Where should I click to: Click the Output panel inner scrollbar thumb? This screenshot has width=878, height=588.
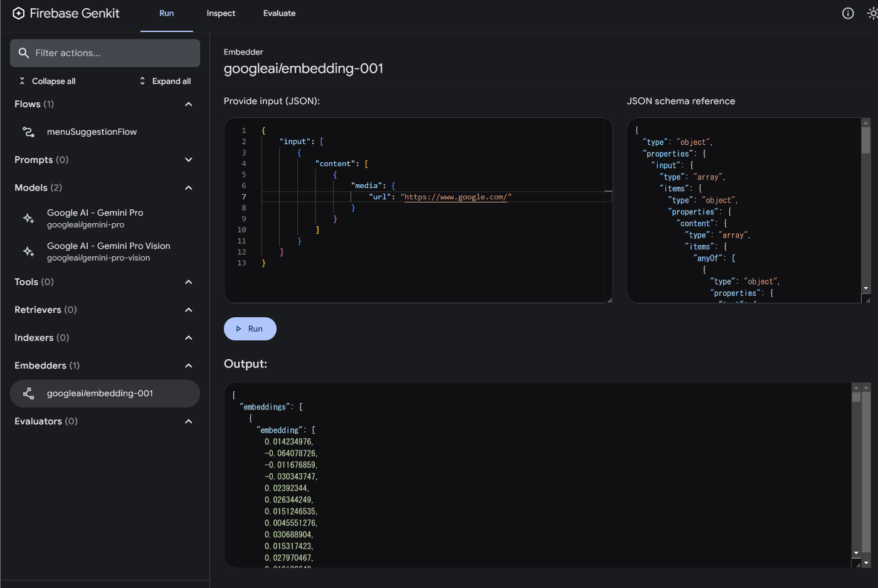(x=856, y=397)
